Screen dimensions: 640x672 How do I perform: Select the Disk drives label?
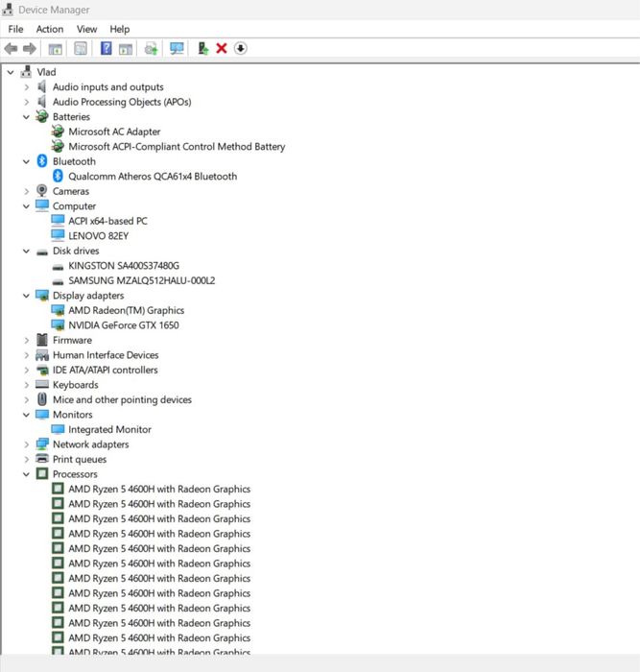pos(76,251)
